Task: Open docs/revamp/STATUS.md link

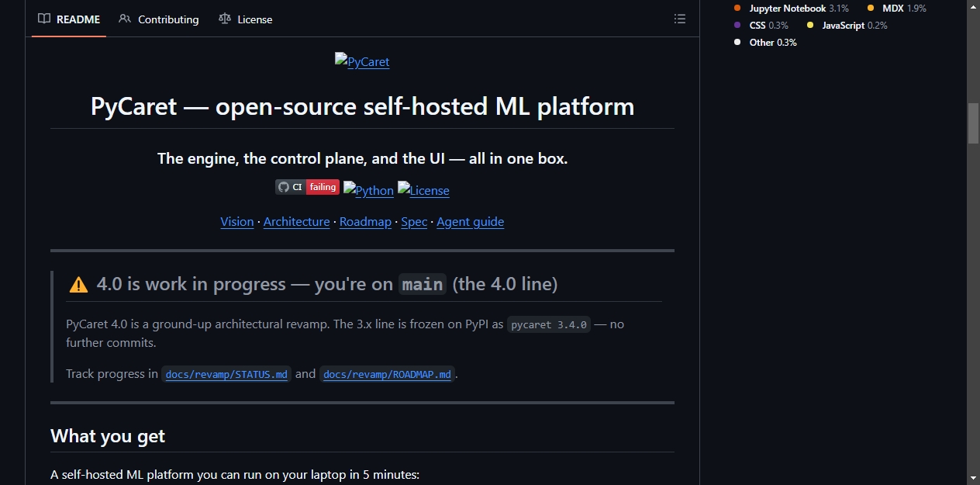Action: coord(226,374)
